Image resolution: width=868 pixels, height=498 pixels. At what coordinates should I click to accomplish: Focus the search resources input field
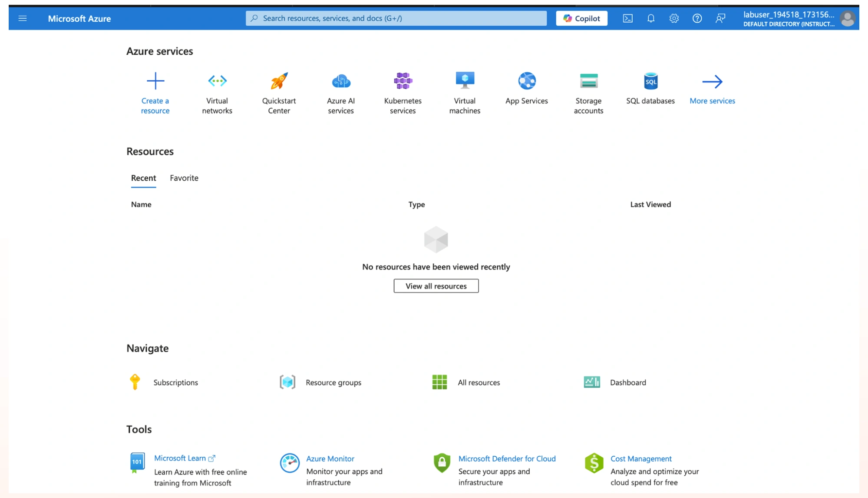click(x=396, y=18)
